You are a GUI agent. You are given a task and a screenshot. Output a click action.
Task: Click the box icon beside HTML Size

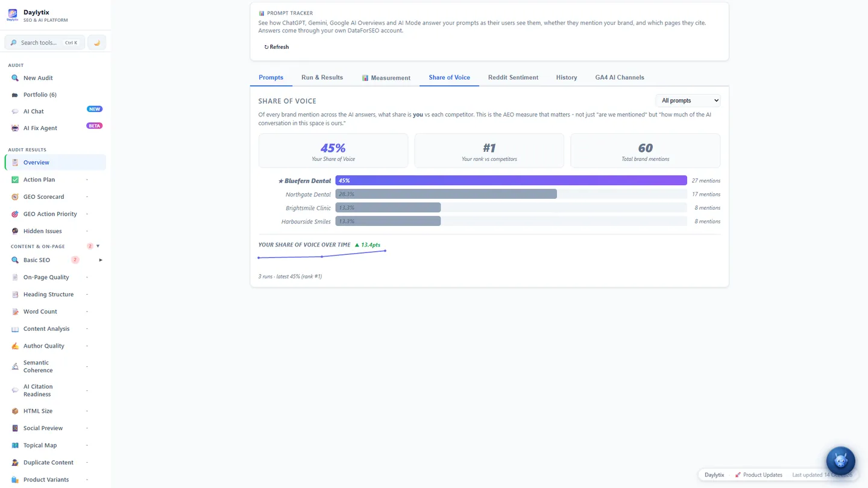pos(15,411)
